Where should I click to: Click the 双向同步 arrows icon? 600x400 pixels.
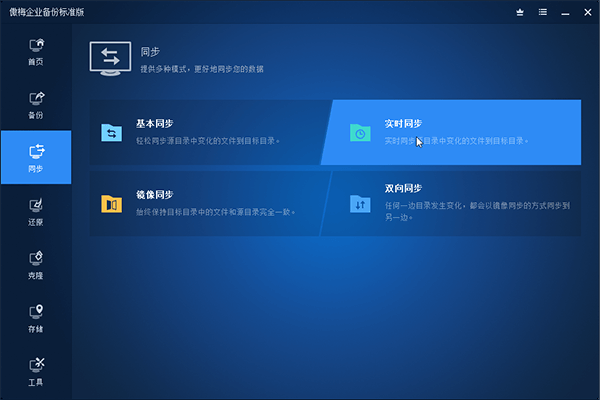coord(360,204)
